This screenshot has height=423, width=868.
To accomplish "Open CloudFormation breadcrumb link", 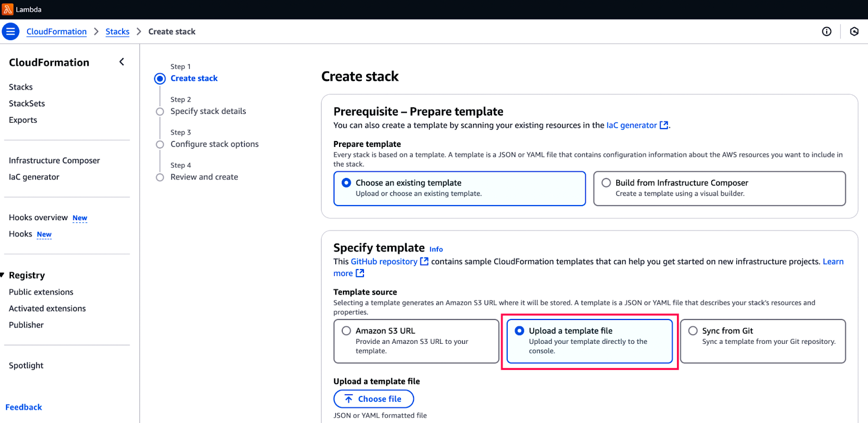I will pos(56,31).
